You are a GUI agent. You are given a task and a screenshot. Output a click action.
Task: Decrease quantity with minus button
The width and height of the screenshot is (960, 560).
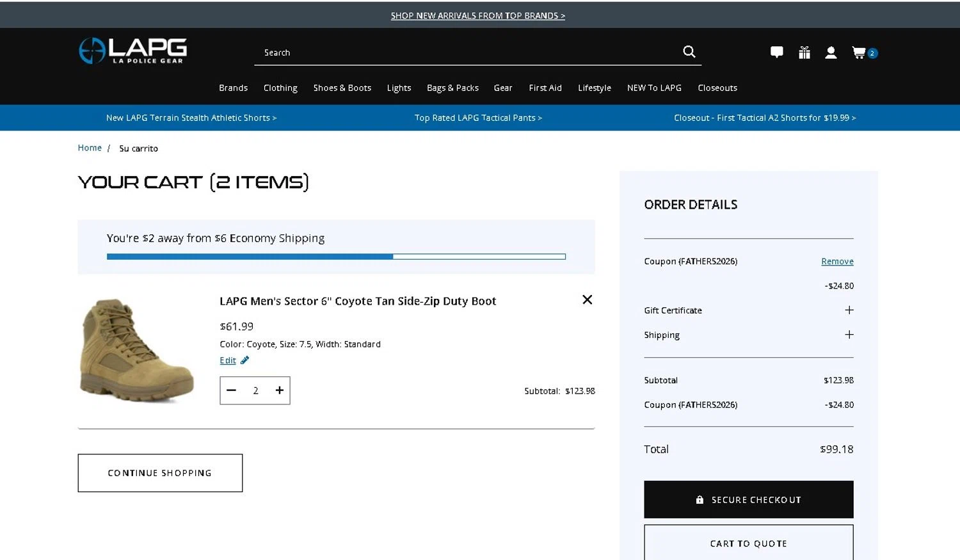(x=232, y=390)
